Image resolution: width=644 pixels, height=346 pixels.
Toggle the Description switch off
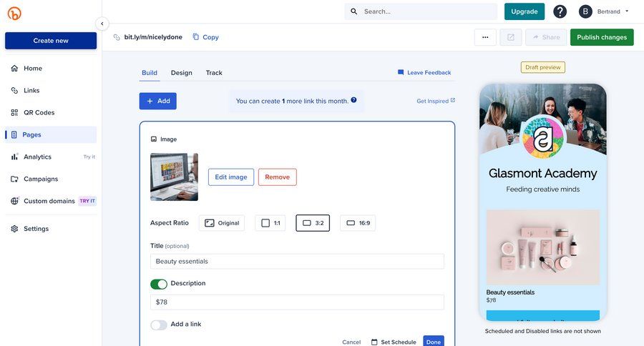pyautogui.click(x=159, y=284)
